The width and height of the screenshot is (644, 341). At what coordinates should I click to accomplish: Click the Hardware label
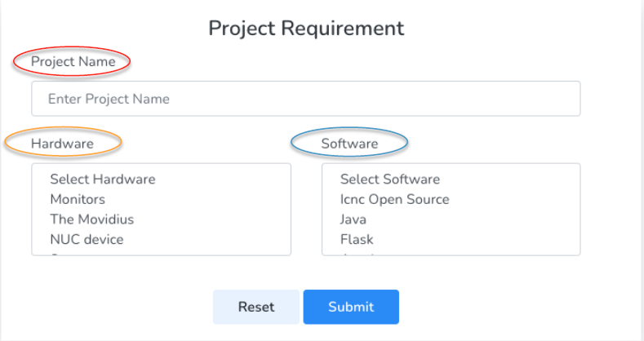[62, 144]
